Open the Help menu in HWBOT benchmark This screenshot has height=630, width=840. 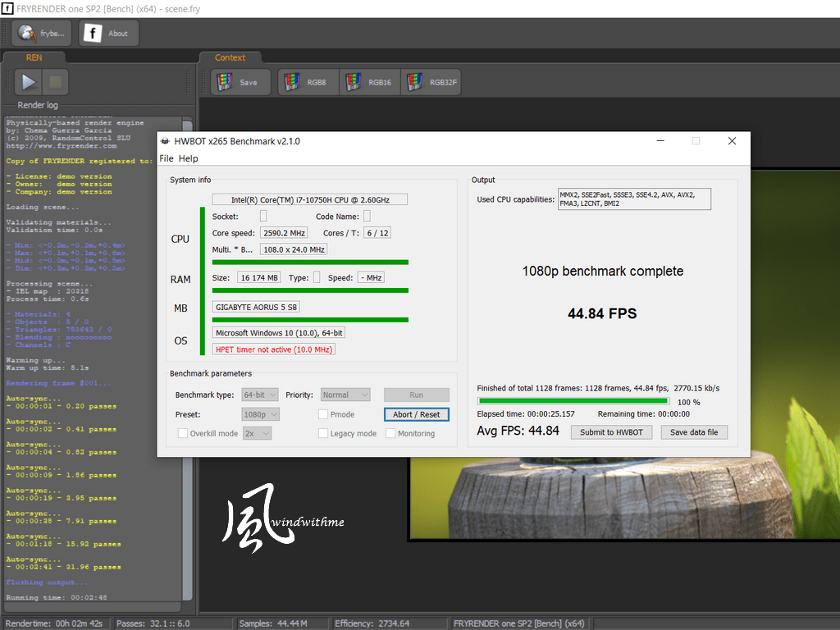[188, 158]
